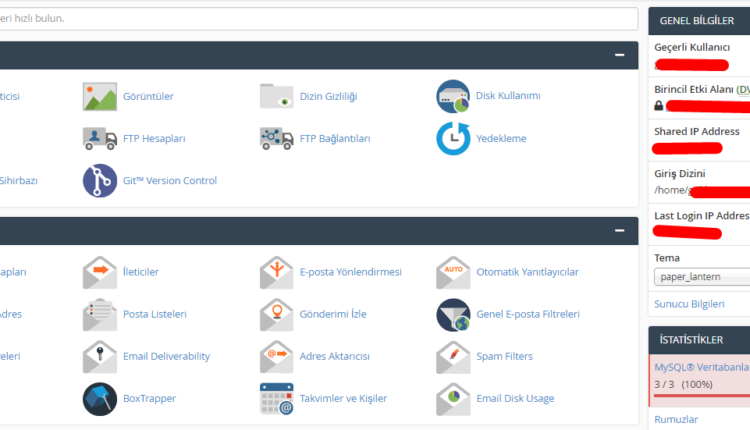Open the Email Disk Usage icon

pos(453,399)
